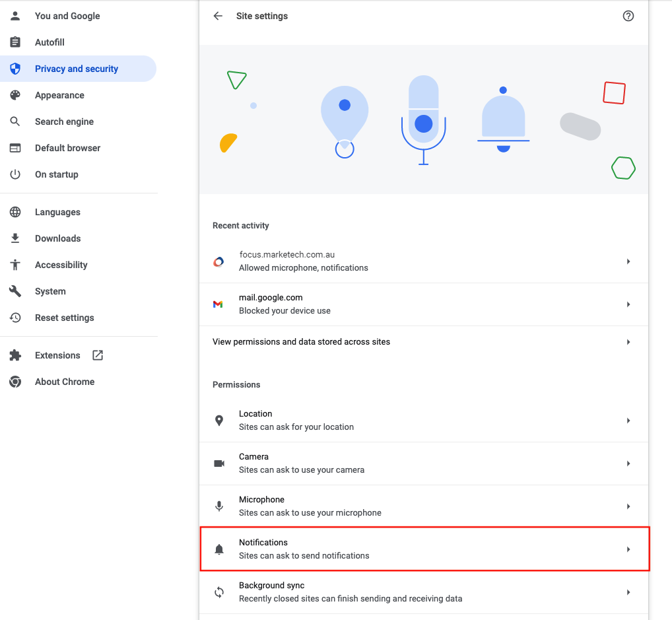Image resolution: width=672 pixels, height=620 pixels.
Task: Click 'Allowed microphone, notifications' text
Action: [304, 267]
